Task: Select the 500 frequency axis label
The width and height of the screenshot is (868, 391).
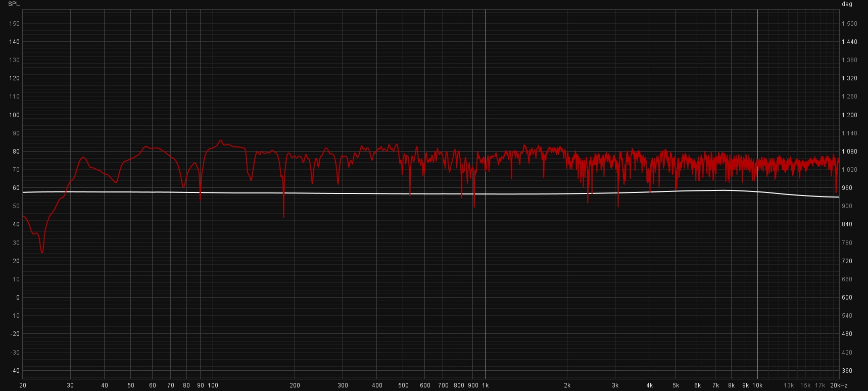Action: coord(403,385)
